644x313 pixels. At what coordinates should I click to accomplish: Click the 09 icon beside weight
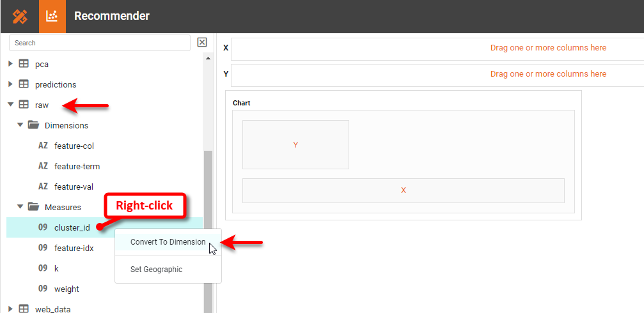[x=43, y=289]
